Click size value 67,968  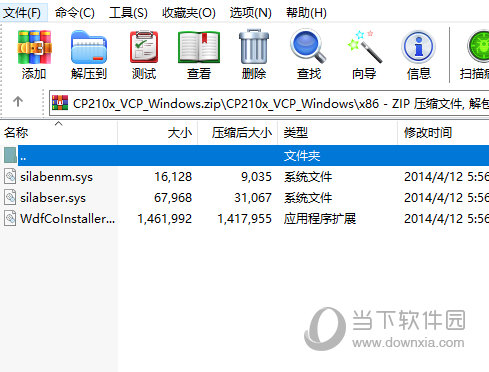click(x=173, y=198)
